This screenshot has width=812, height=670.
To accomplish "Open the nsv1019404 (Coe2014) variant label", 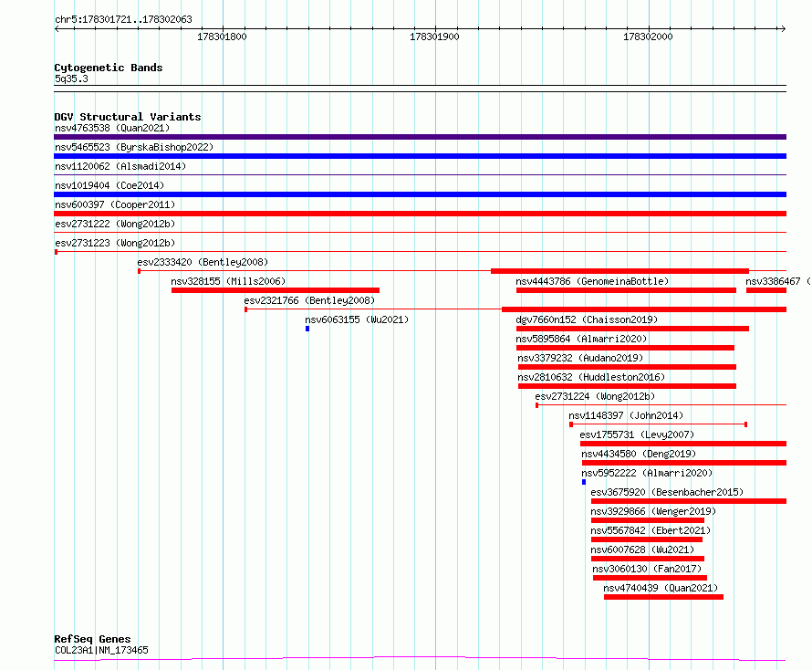I will [x=109, y=185].
